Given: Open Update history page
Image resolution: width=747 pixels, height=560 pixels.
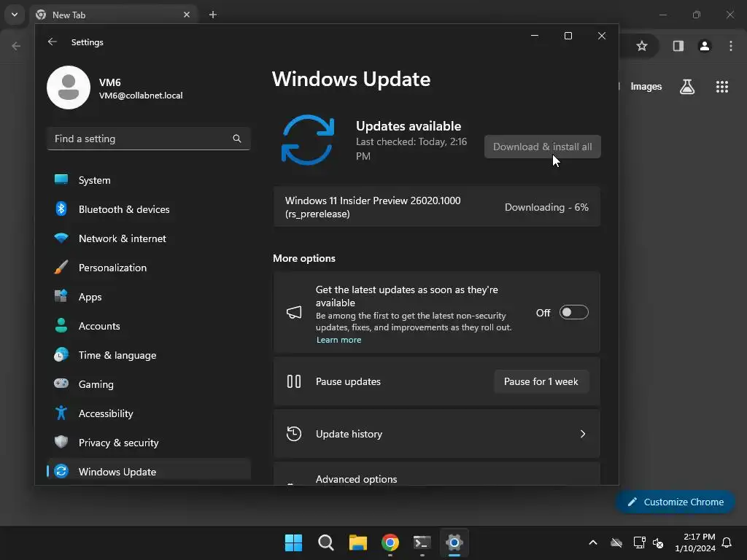Looking at the screenshot, I should tap(437, 434).
